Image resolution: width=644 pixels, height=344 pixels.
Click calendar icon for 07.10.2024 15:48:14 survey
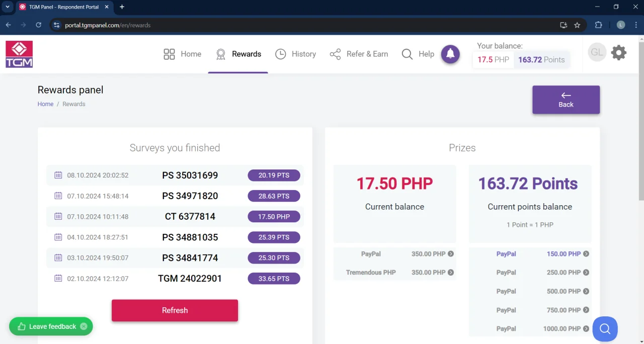58,196
